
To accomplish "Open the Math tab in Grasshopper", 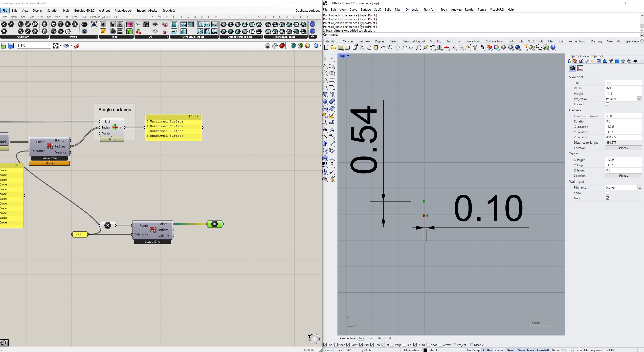I will 14,17.
